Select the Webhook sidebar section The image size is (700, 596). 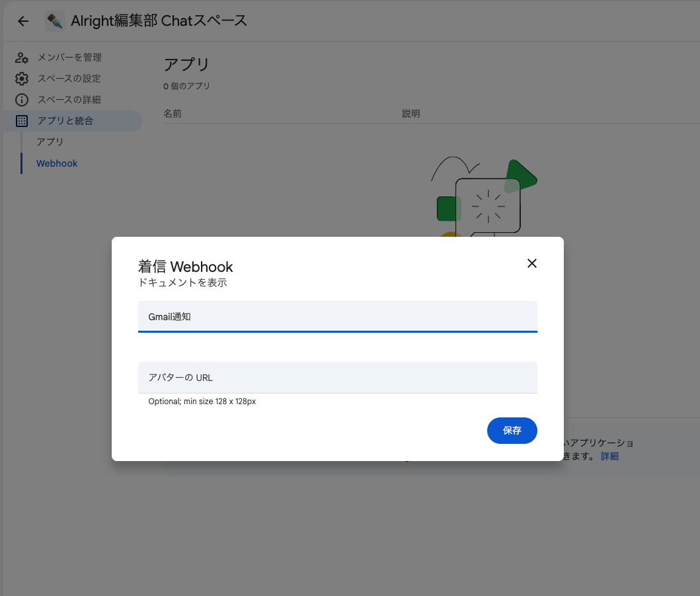pyautogui.click(x=56, y=163)
